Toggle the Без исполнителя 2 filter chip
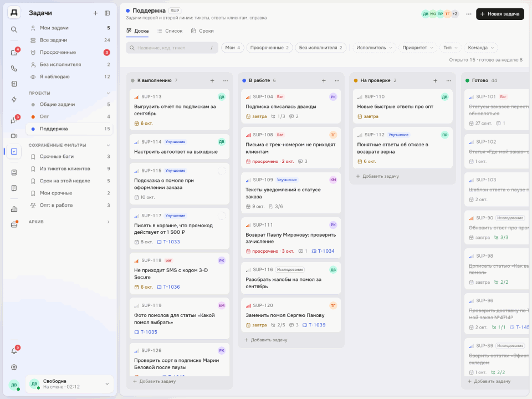532x399 pixels. (x=321, y=48)
